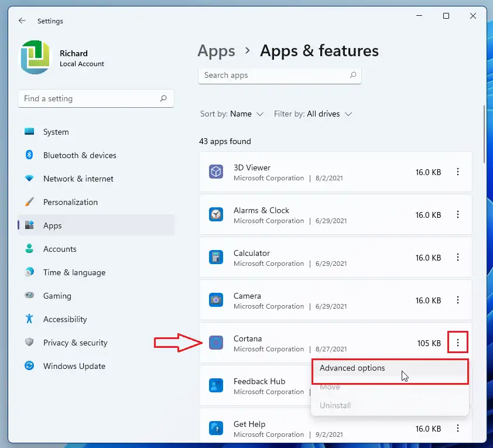Click the Feedback Hub app icon
493x448 pixels.
[216, 385]
